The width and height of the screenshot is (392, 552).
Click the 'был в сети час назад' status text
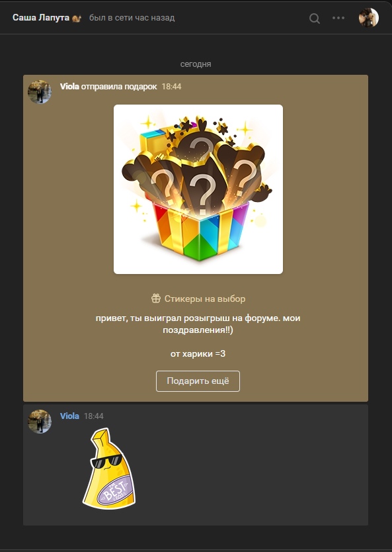coord(132,18)
